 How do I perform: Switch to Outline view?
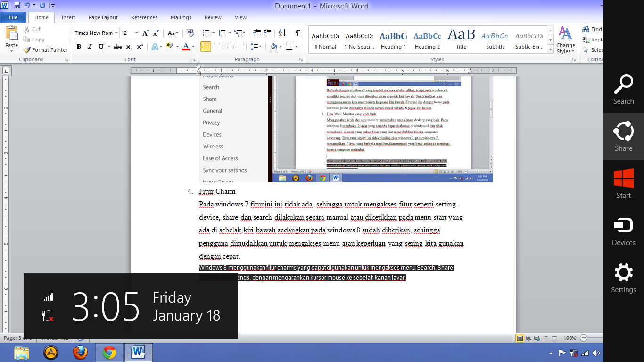pyautogui.click(x=546, y=338)
